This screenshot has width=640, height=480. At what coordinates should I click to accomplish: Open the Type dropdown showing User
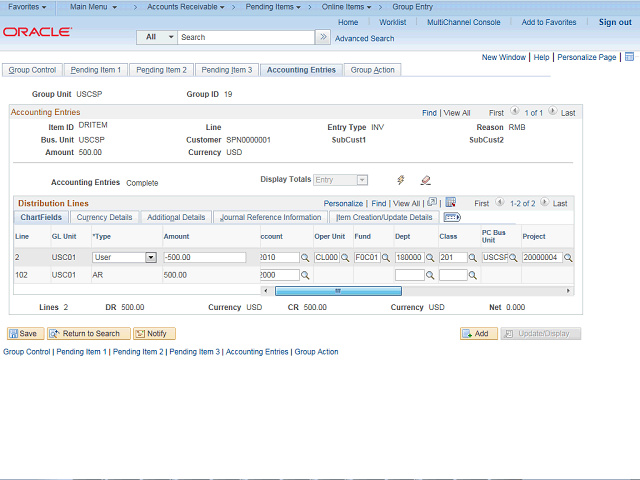point(151,257)
